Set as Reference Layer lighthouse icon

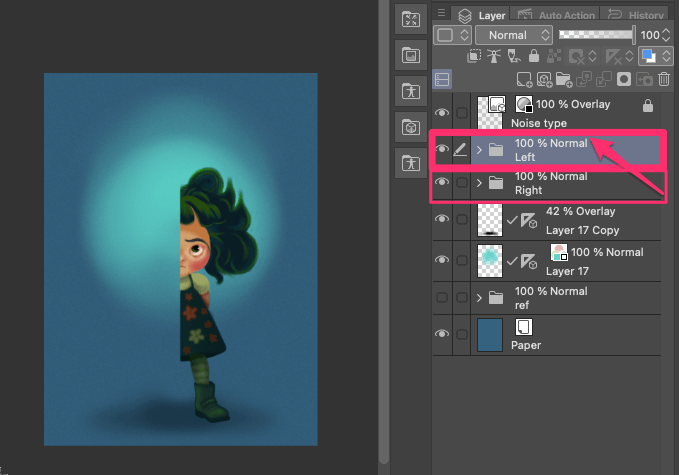pyautogui.click(x=494, y=56)
